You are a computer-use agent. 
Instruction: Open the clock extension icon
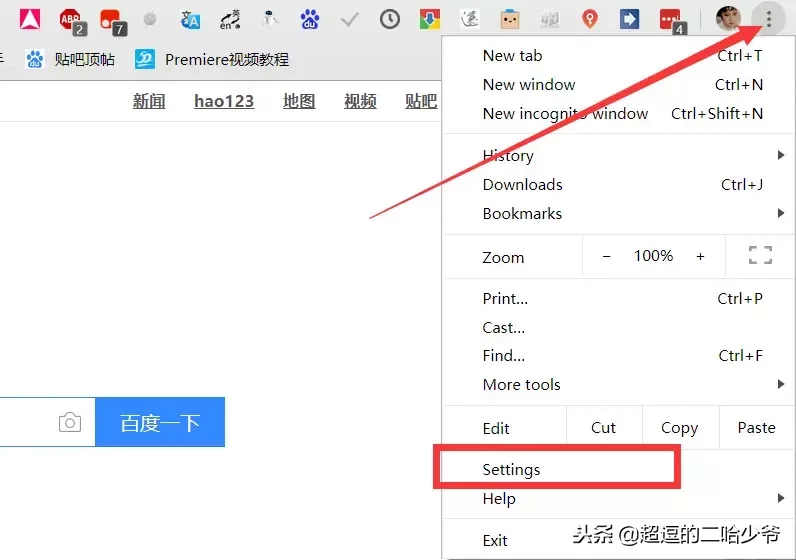[389, 20]
